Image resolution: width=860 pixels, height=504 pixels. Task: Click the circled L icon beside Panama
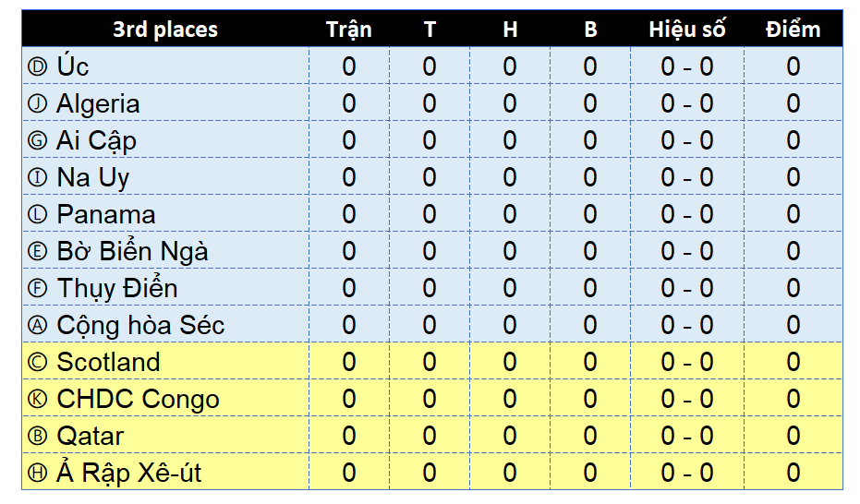(x=37, y=214)
